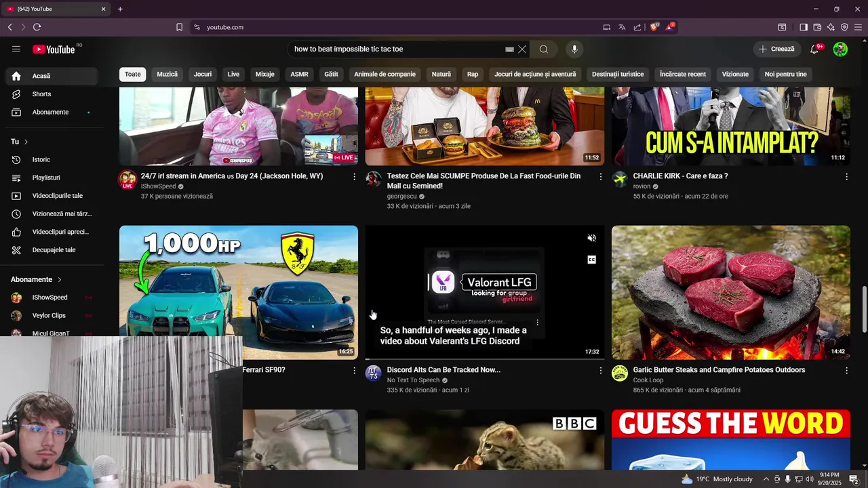Clear the search box with the X icon

coord(522,49)
